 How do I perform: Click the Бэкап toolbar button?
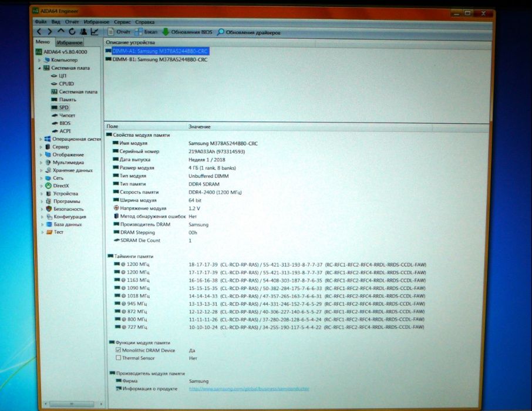pos(146,32)
